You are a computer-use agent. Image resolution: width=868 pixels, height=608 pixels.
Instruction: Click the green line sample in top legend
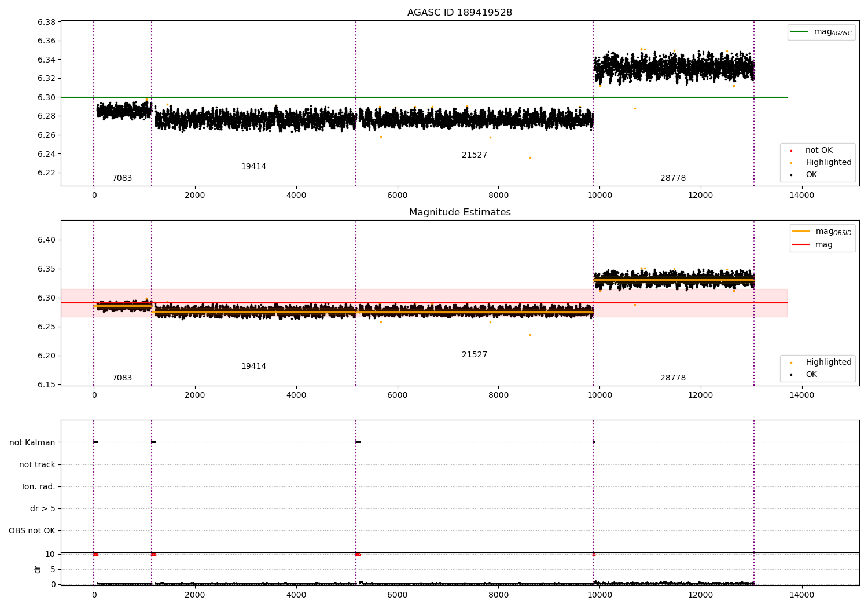[799, 32]
